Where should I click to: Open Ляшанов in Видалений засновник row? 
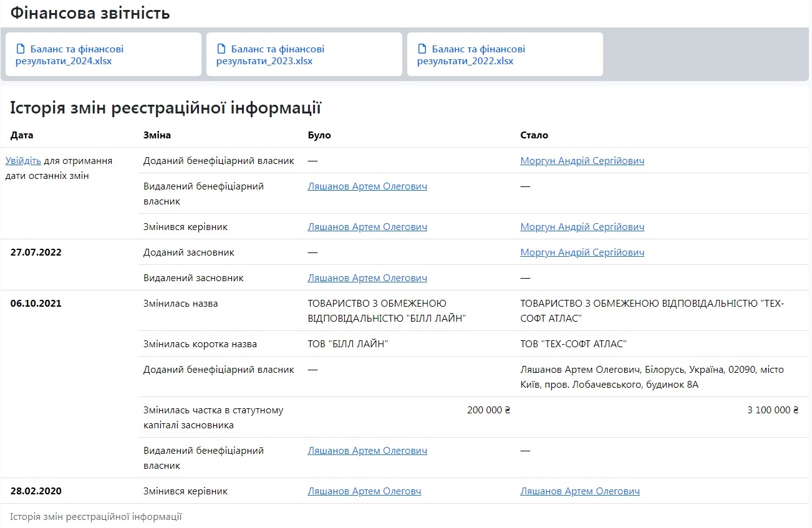(367, 278)
